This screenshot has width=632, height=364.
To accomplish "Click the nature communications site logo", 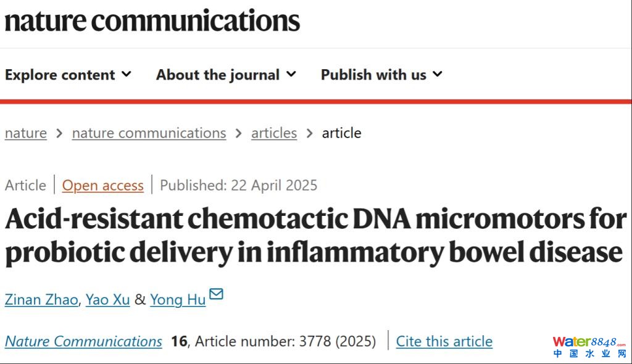I will 152,20.
